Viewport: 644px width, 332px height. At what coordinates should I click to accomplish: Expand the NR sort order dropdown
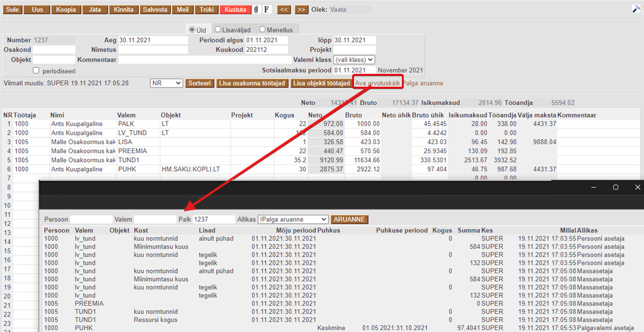pos(166,83)
